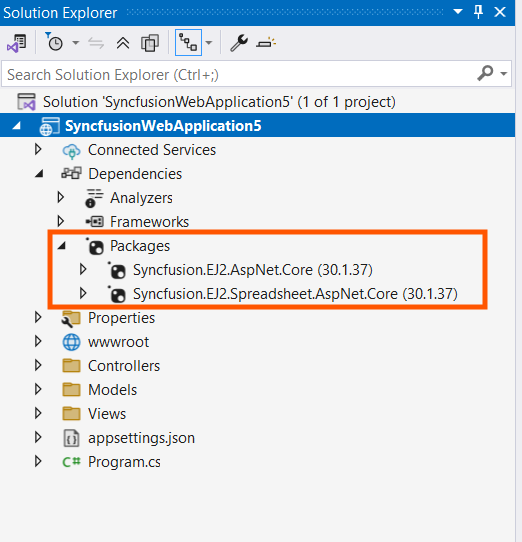This screenshot has height=542, width=522.
Task: Switch between solutions and folder views icon
Action: point(17,43)
